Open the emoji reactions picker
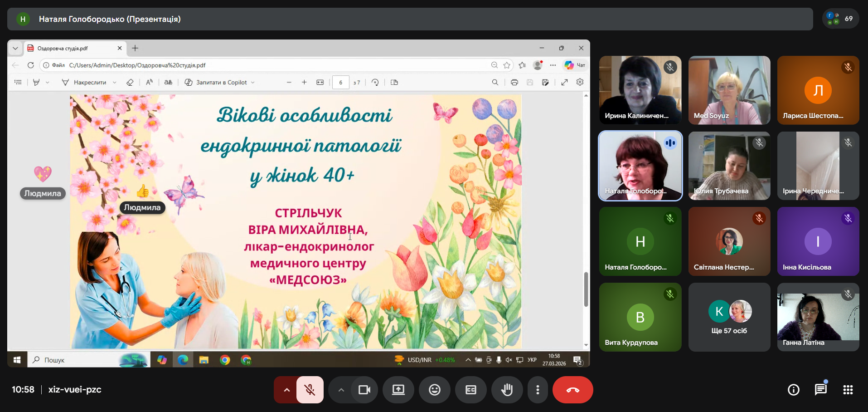This screenshot has height=412, width=868. (434, 390)
